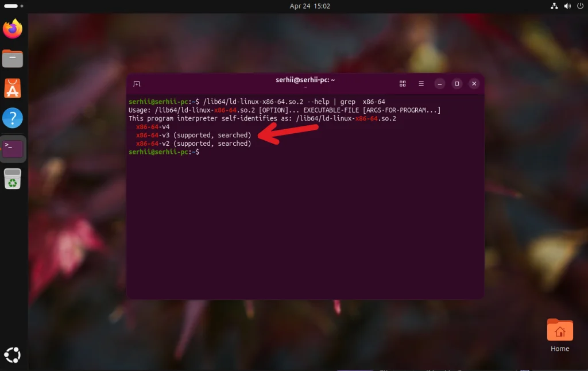
Task: Open the volume icon in the top bar
Action: click(567, 6)
